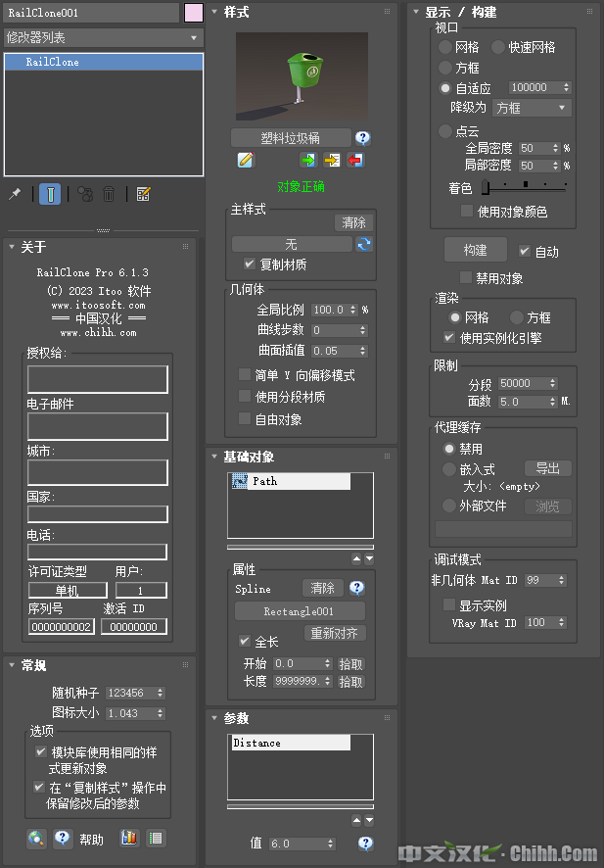Open help icon beside 塑料垃圾桶 button
The image size is (604, 868).
click(363, 138)
